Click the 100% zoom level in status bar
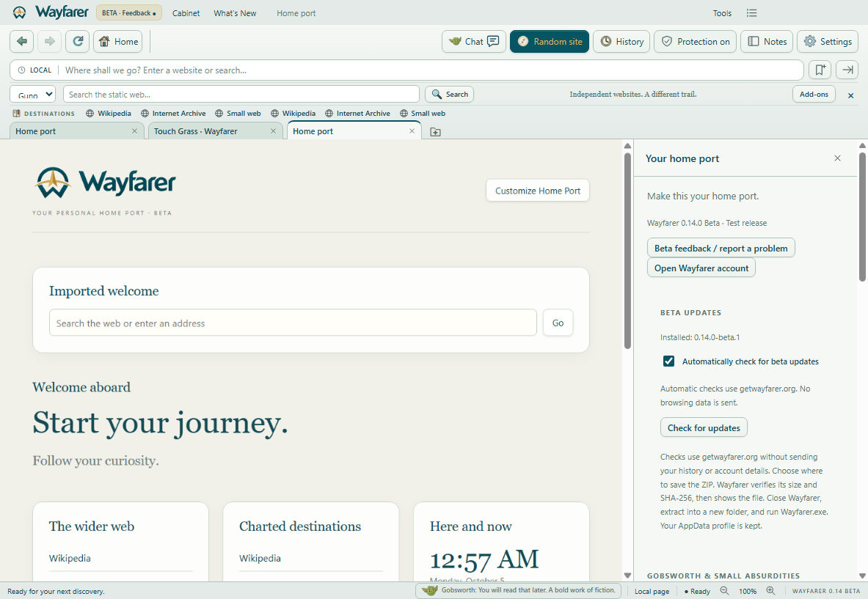 tap(748, 591)
